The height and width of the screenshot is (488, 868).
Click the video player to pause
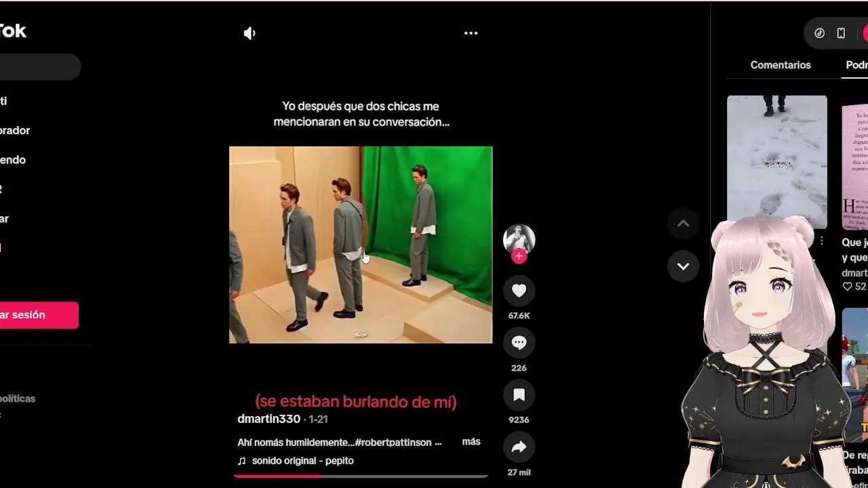[x=361, y=245]
